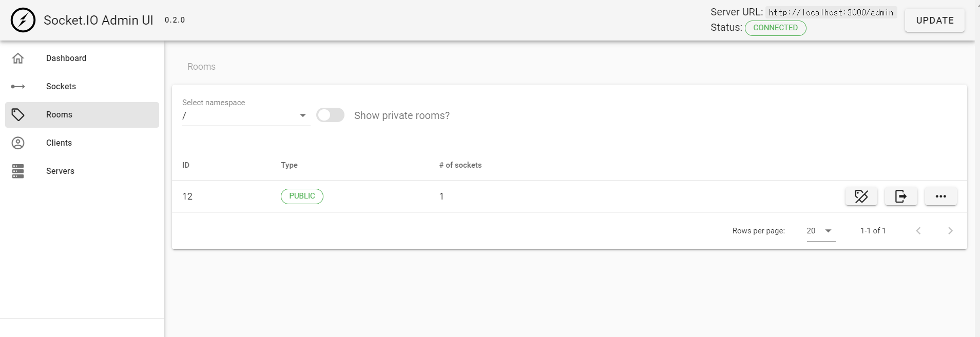Click the Dashboard home icon
This screenshot has height=337, width=980.
pos(18,58)
